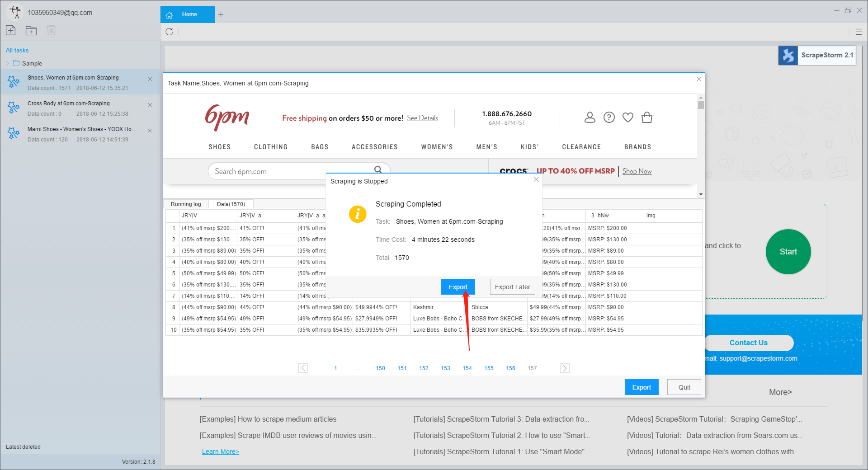Click the _3_hNw column header
868x470 pixels.
(614, 216)
